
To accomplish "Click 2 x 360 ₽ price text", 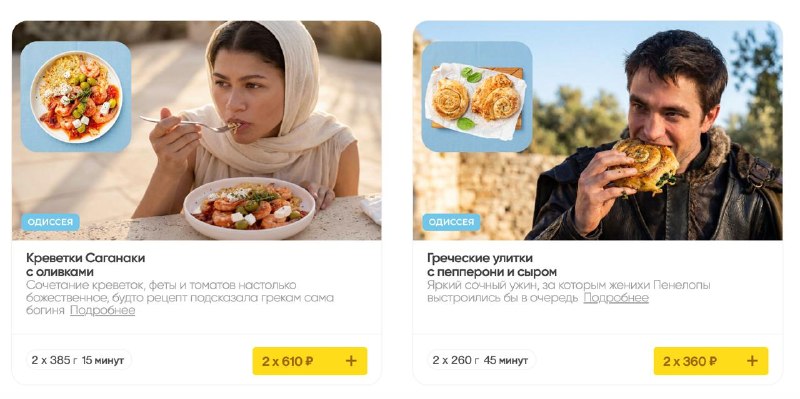I will tap(690, 361).
